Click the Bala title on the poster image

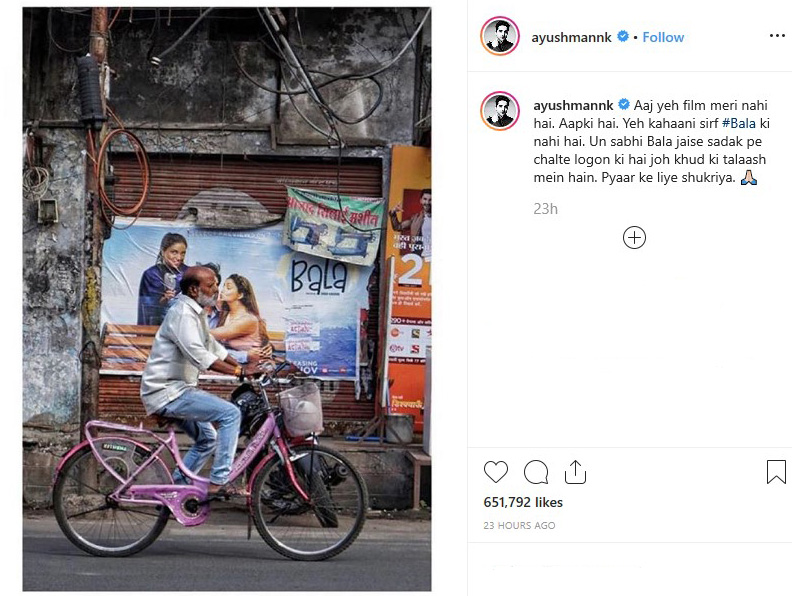point(318,277)
